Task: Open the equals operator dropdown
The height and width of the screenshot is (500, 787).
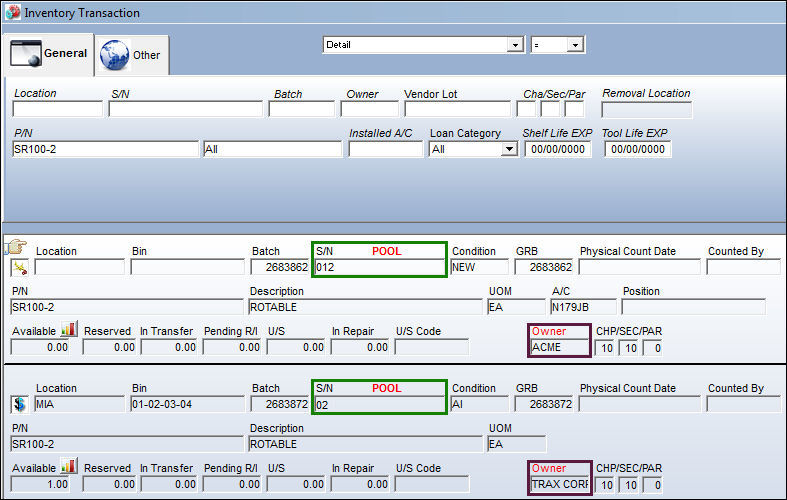Action: tap(575, 45)
